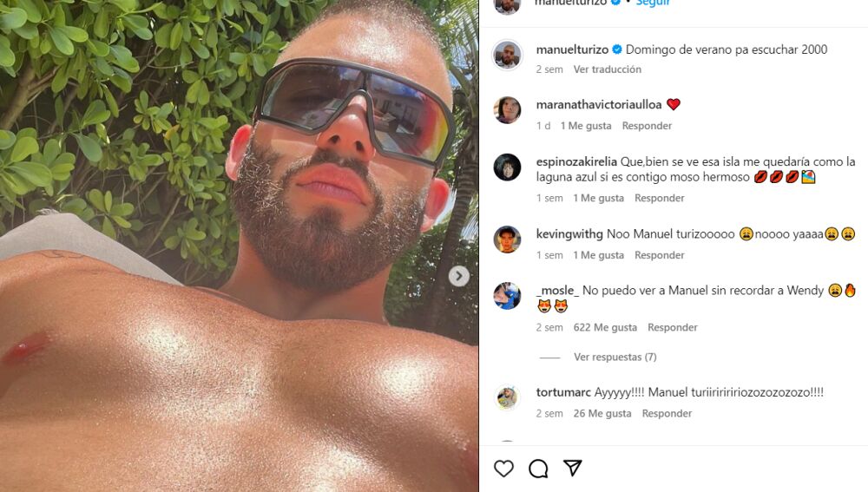Open kevingwithg username link
The width and height of the screenshot is (868, 492).
click(569, 234)
